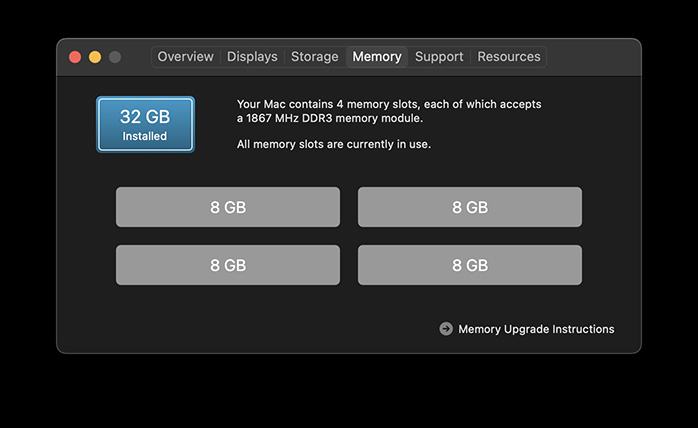
Task: Show the Support tab
Action: (439, 57)
